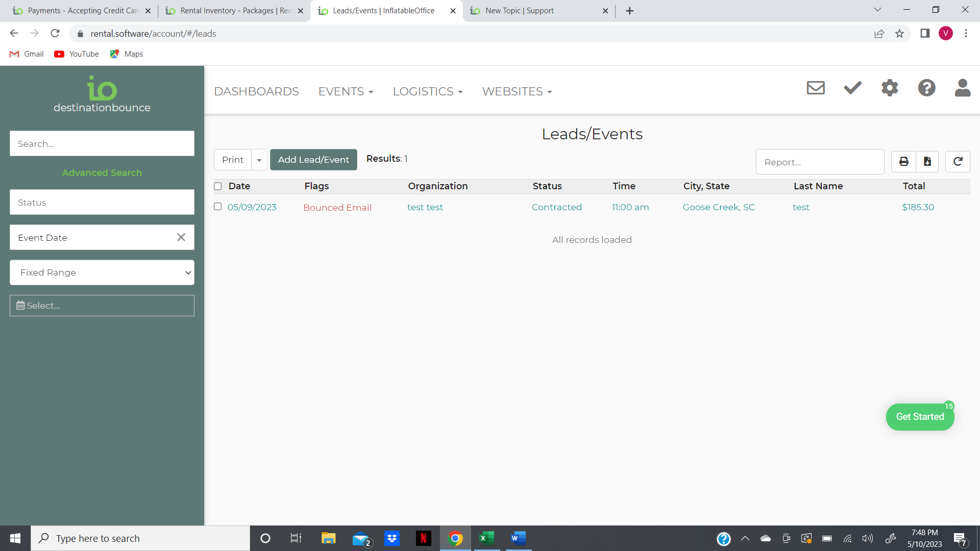Expand the EVENTS menu
The width and height of the screenshot is (980, 551).
click(x=346, y=91)
